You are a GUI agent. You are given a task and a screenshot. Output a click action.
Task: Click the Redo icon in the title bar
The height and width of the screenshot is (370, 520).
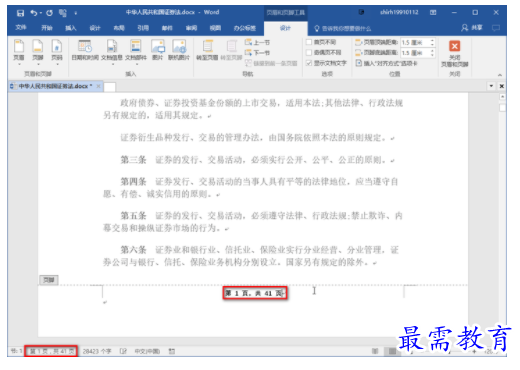49,13
